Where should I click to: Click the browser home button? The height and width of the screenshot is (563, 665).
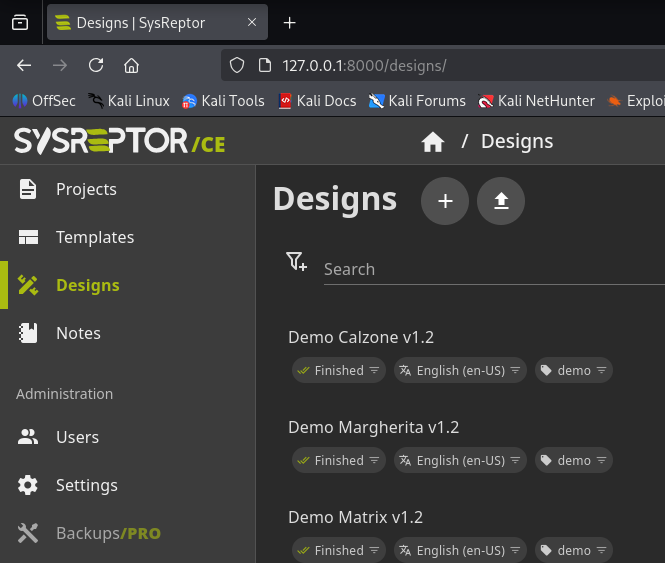[x=131, y=65]
